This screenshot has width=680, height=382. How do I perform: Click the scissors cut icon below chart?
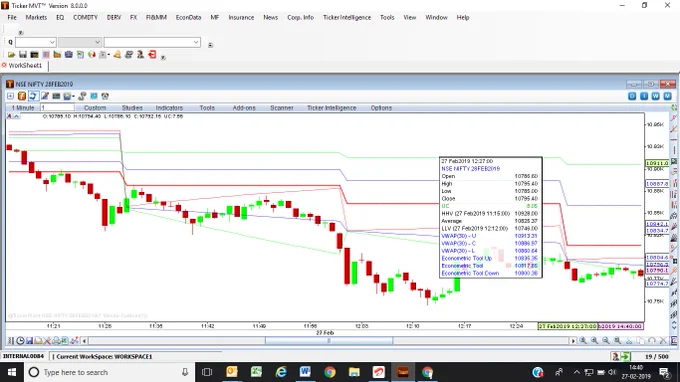click(x=629, y=341)
